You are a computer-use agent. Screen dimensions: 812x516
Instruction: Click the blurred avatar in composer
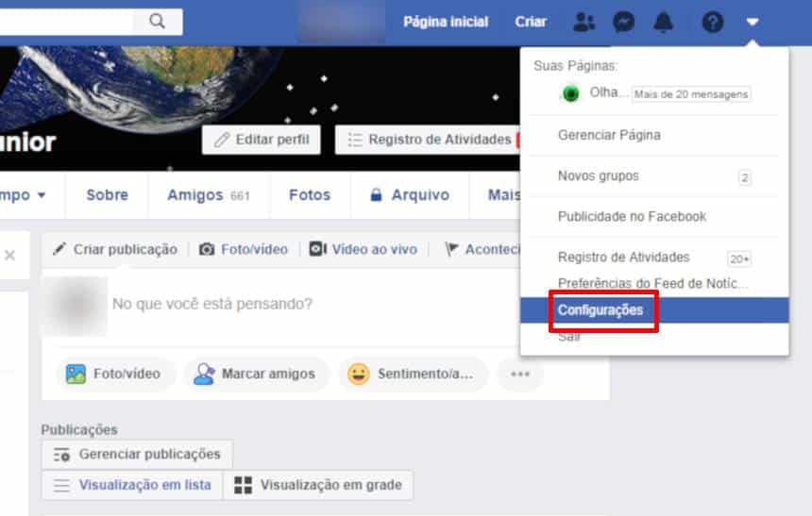76,306
